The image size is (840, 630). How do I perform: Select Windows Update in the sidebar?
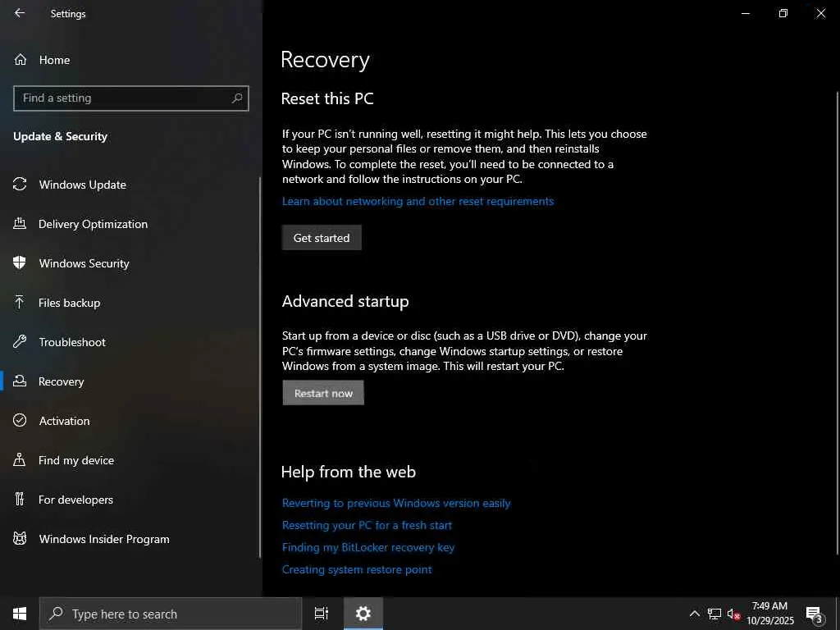pos(83,185)
